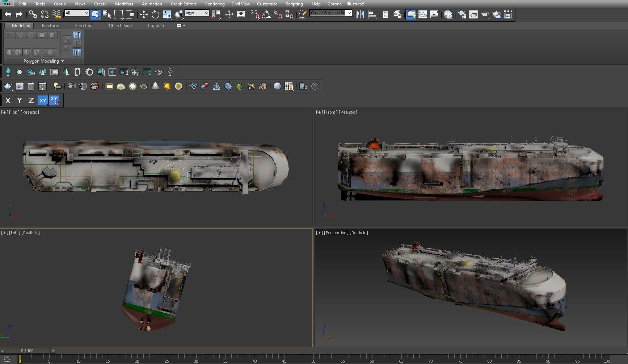Activate Bind to Space Warp tool

[x=56, y=14]
